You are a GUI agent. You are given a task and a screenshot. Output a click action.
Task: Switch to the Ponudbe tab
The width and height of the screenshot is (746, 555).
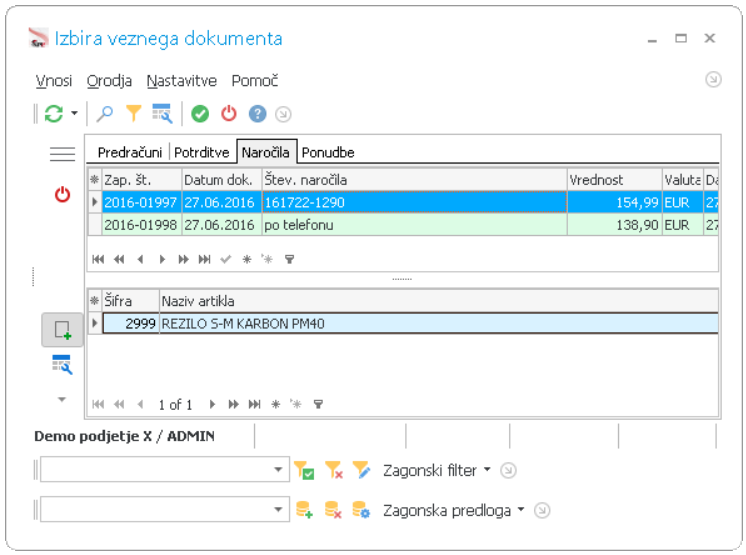click(x=328, y=152)
